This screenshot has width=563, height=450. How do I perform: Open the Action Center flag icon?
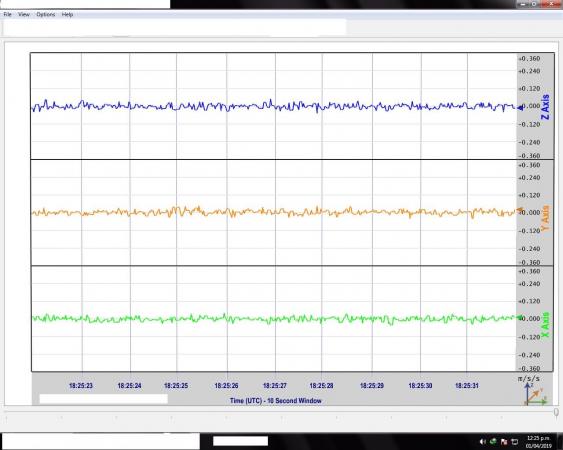point(504,442)
